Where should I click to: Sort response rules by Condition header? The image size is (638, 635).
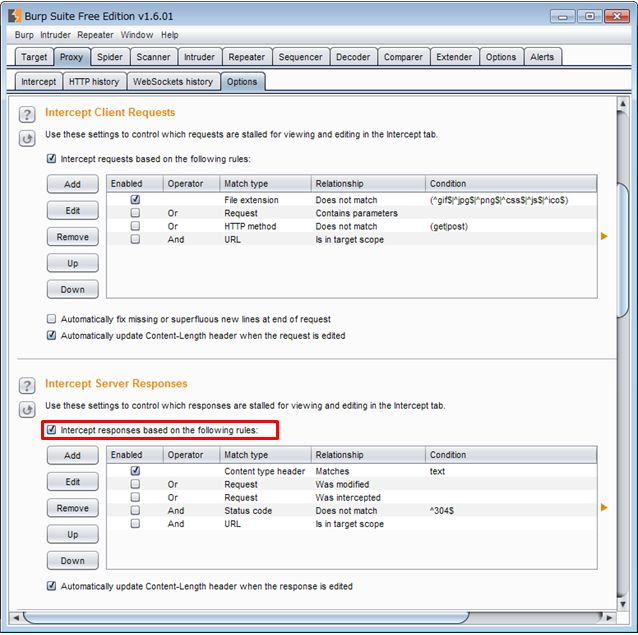tap(511, 455)
